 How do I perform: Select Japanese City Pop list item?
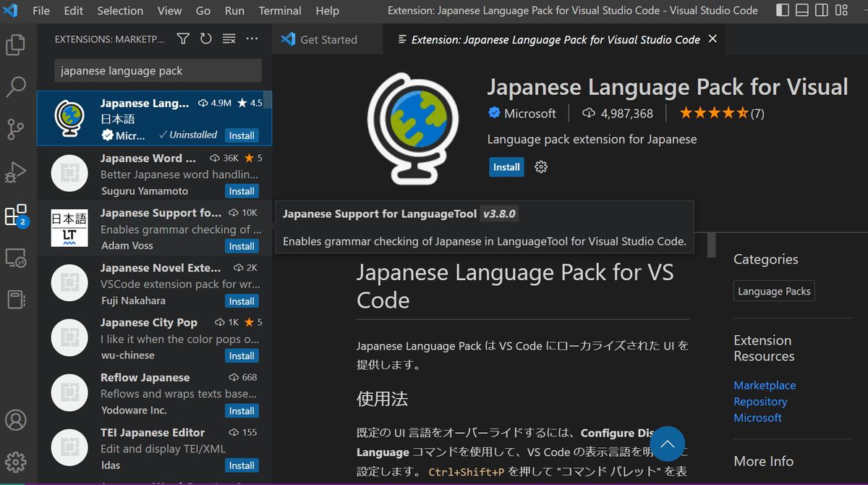pyautogui.click(x=155, y=339)
